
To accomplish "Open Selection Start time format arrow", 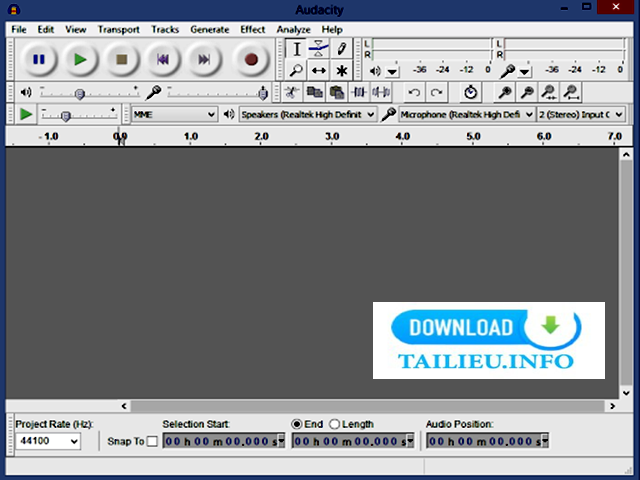I will click(x=281, y=441).
